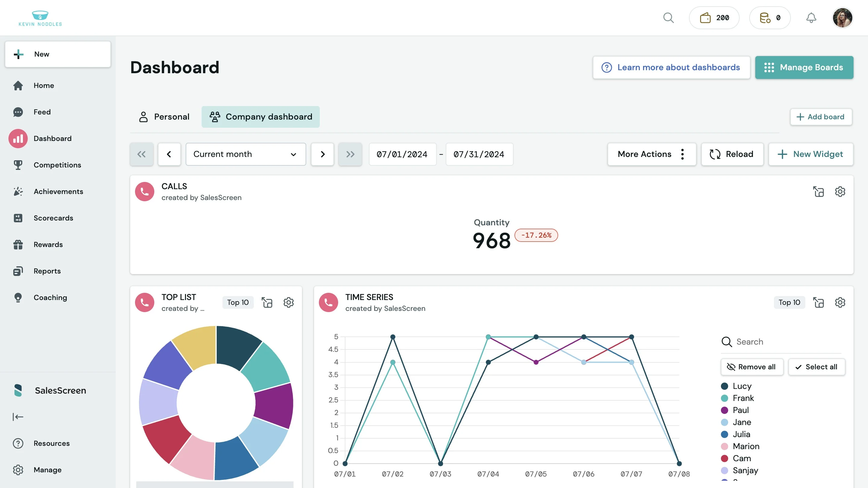Open the notifications bell
The image size is (868, 488).
tap(811, 18)
